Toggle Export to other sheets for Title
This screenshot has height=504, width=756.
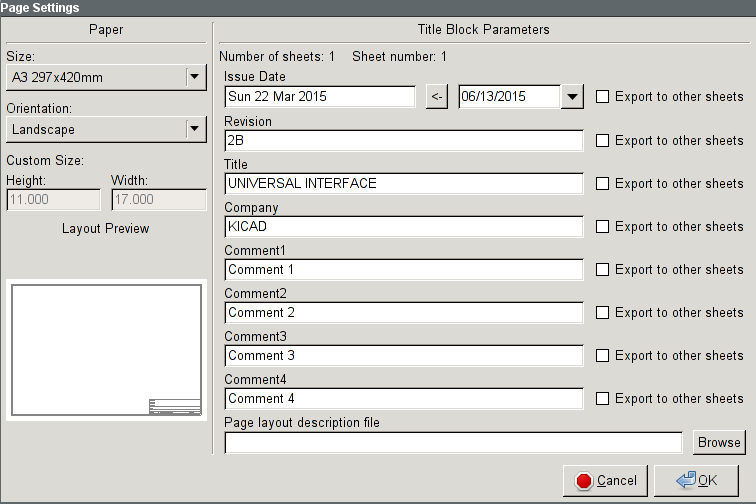coord(603,184)
